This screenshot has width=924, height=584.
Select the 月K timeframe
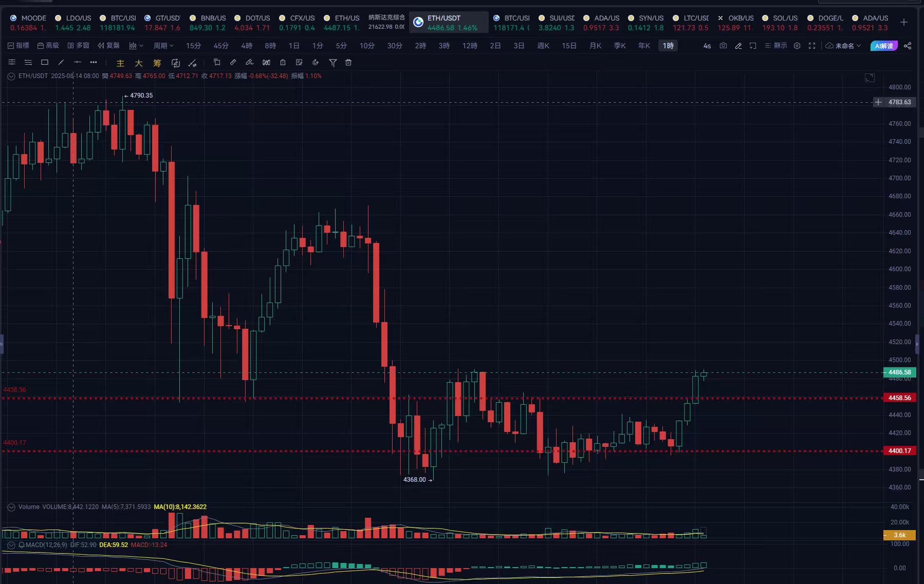(x=595, y=46)
